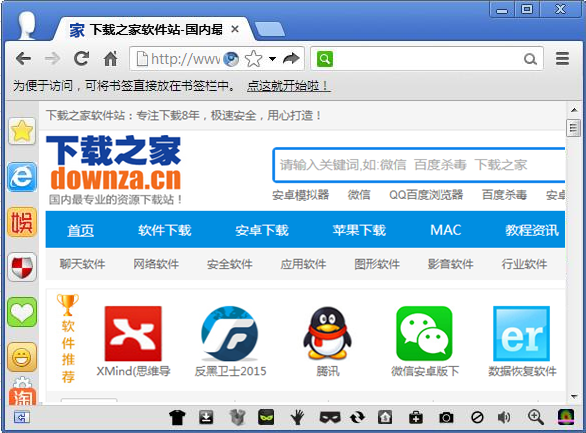The image size is (586, 433).
Task: Click the 点这就开始啦 link
Action: 289,86
